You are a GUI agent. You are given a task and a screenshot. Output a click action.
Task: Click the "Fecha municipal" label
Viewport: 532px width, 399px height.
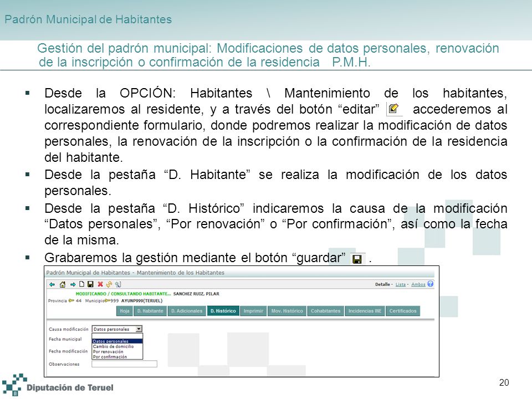[65, 339]
